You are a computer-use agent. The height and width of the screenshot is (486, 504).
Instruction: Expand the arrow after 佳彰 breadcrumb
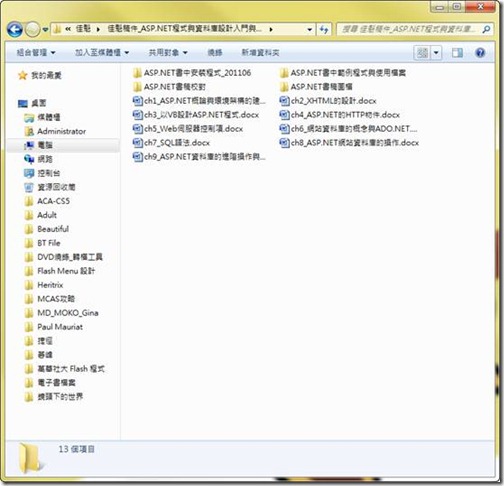tap(98, 30)
